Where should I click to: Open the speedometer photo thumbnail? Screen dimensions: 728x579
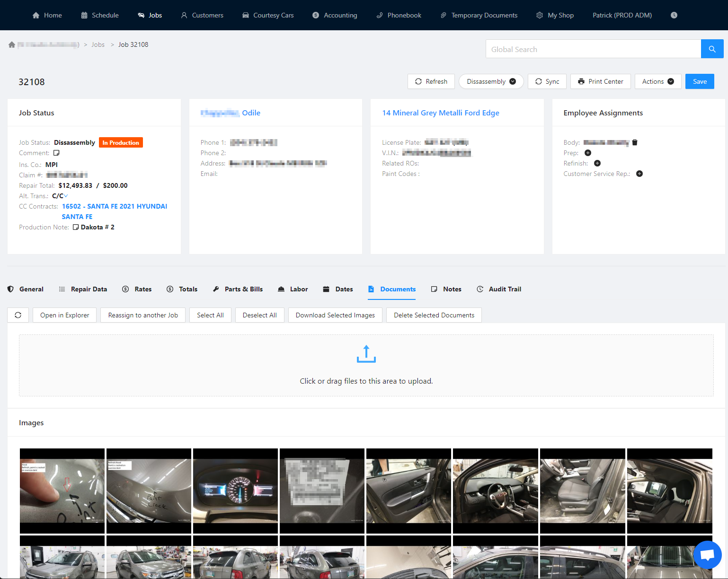point(235,491)
